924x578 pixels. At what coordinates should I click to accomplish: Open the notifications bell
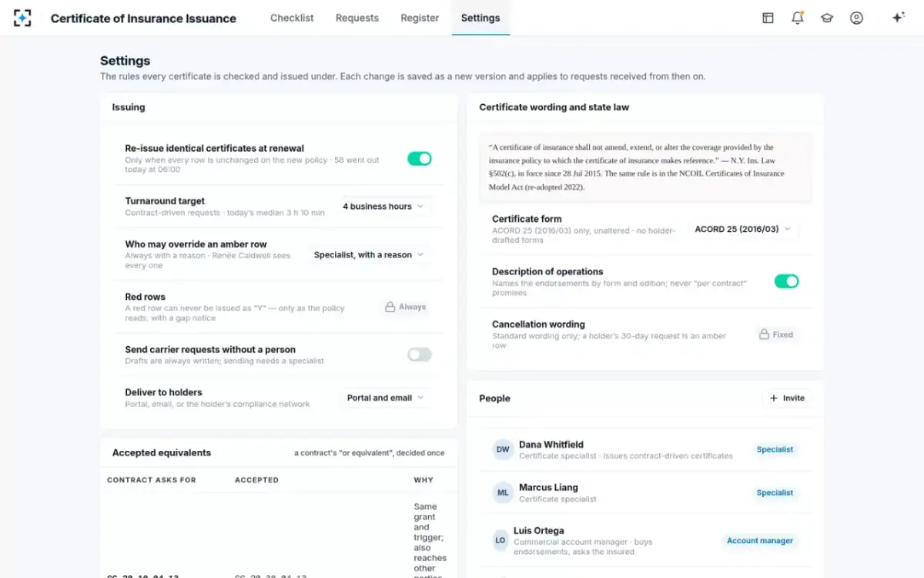tap(798, 18)
